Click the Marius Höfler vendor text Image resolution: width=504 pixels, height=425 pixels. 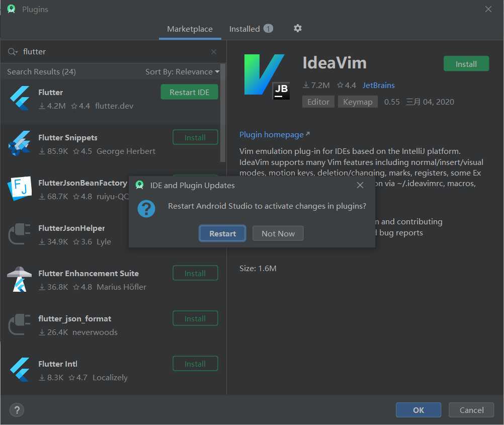pyautogui.click(x=122, y=287)
